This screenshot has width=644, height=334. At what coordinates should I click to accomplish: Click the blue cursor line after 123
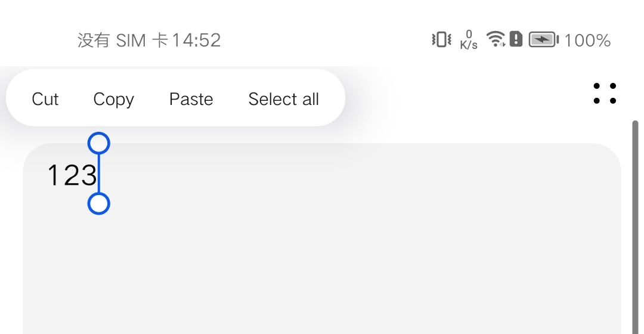point(98,174)
